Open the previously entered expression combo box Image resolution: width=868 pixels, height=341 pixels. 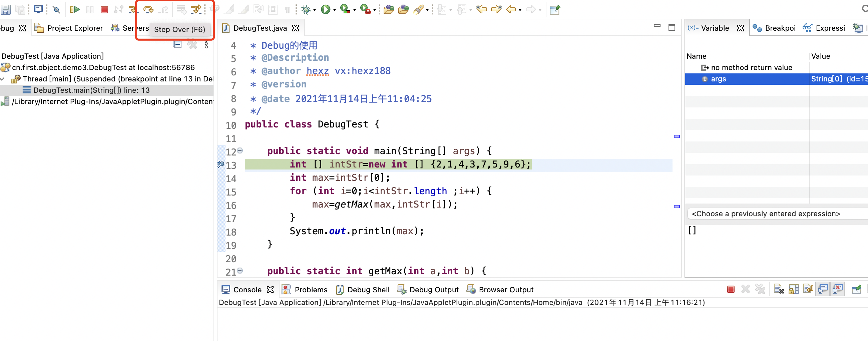(775, 214)
